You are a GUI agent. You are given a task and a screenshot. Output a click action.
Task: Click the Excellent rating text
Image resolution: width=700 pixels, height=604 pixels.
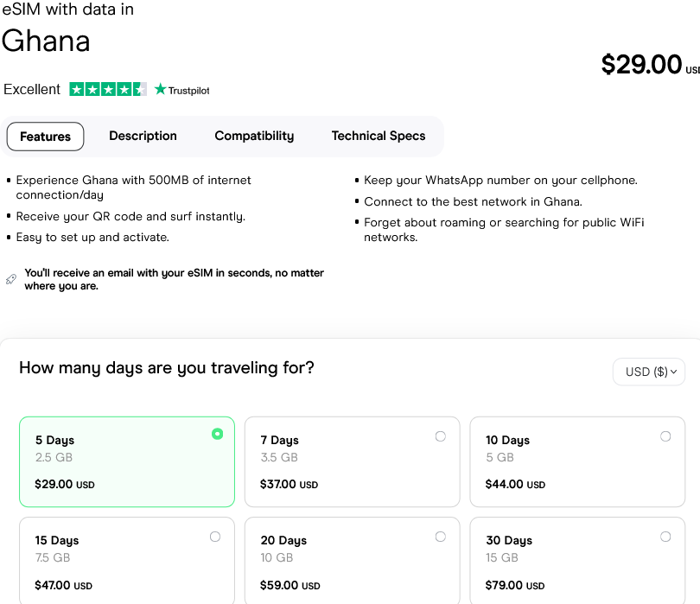click(32, 89)
